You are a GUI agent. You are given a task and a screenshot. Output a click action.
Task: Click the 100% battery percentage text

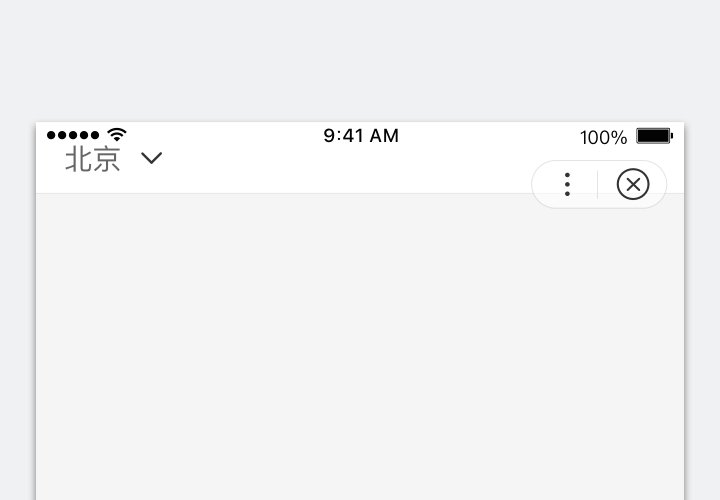pos(603,137)
